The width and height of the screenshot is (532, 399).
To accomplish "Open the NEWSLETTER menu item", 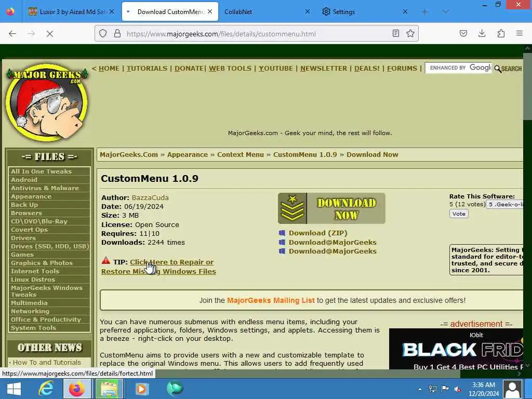I will [x=324, y=68].
